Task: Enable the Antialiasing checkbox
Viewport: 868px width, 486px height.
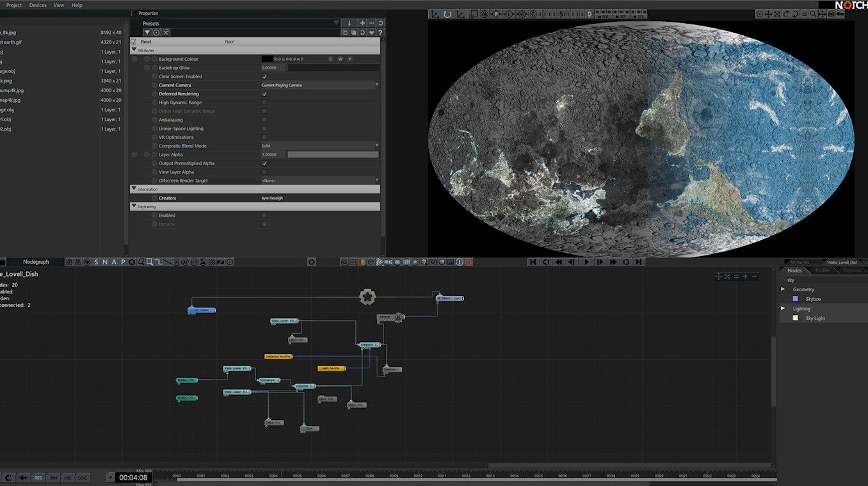Action: [264, 120]
